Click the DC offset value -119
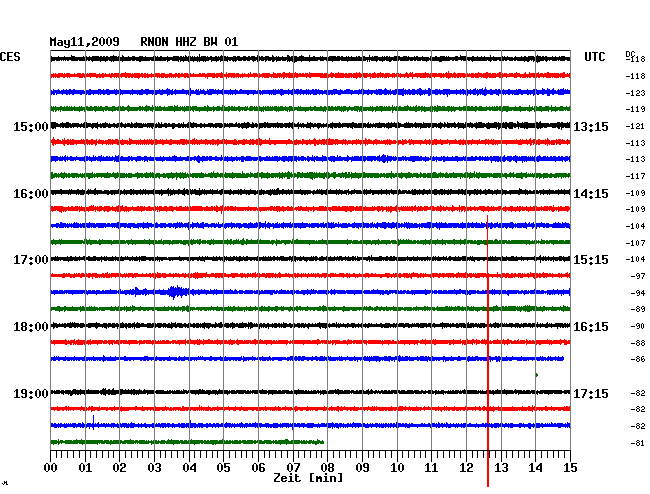Image resolution: width=650 pixels, height=494 pixels. (x=635, y=109)
